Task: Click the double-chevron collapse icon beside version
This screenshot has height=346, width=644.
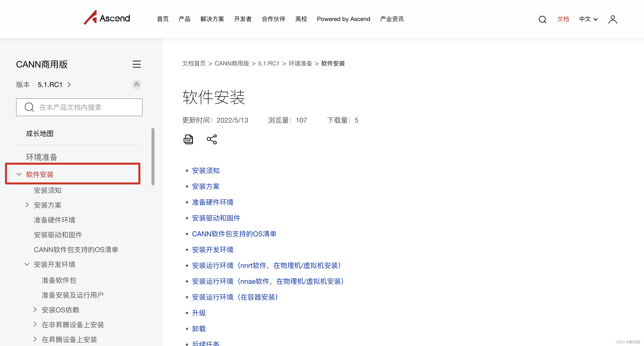Action: (x=136, y=85)
